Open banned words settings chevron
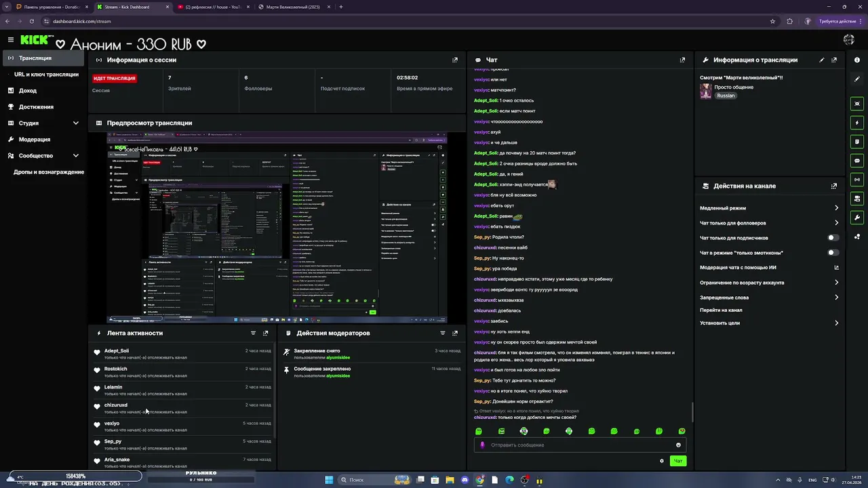Image resolution: width=868 pixels, height=488 pixels. pyautogui.click(x=836, y=298)
